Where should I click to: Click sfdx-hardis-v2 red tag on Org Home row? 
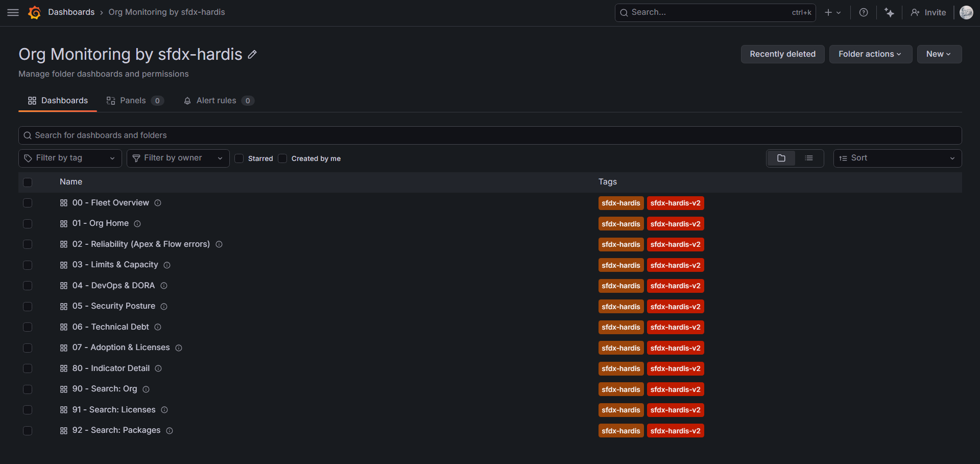(x=676, y=224)
